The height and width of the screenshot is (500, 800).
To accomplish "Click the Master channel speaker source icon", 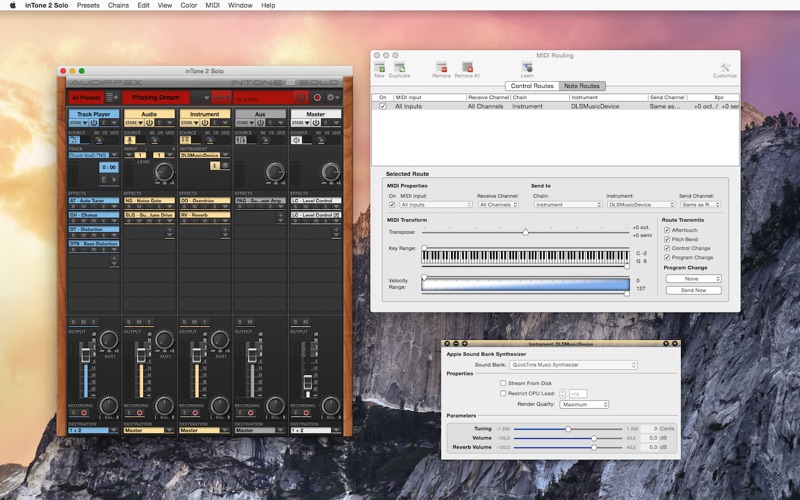I will (297, 140).
